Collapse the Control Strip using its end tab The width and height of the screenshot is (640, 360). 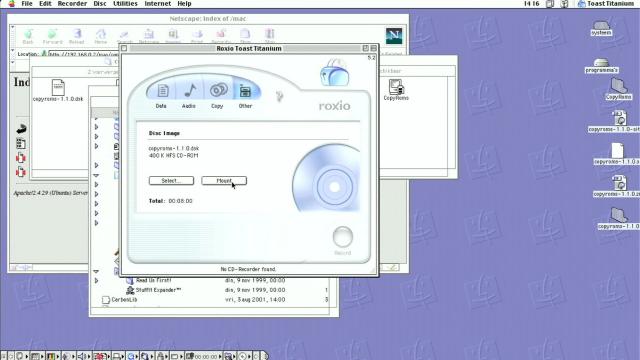[x=264, y=356]
